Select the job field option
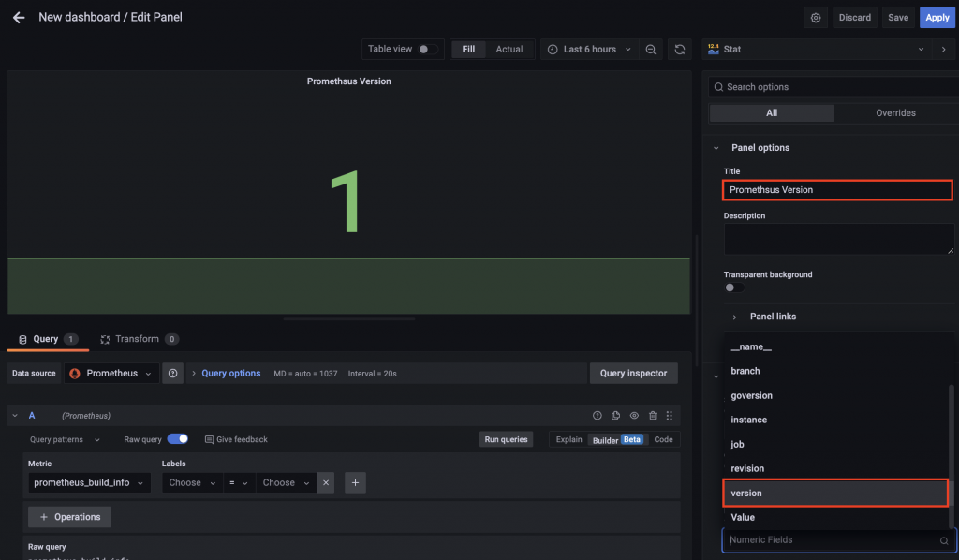The image size is (959, 560). click(x=835, y=445)
